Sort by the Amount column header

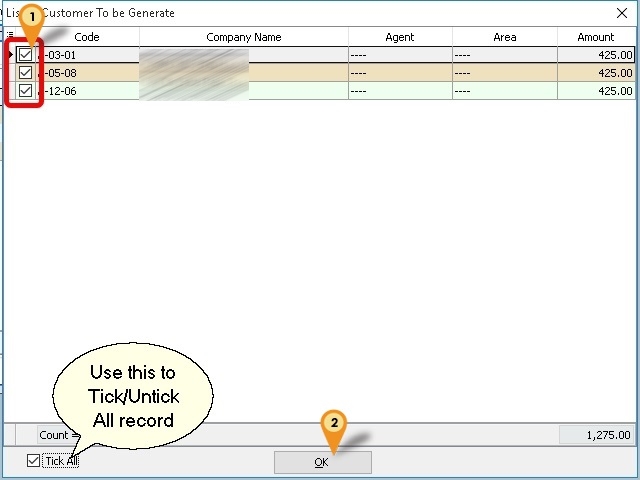tap(596, 37)
